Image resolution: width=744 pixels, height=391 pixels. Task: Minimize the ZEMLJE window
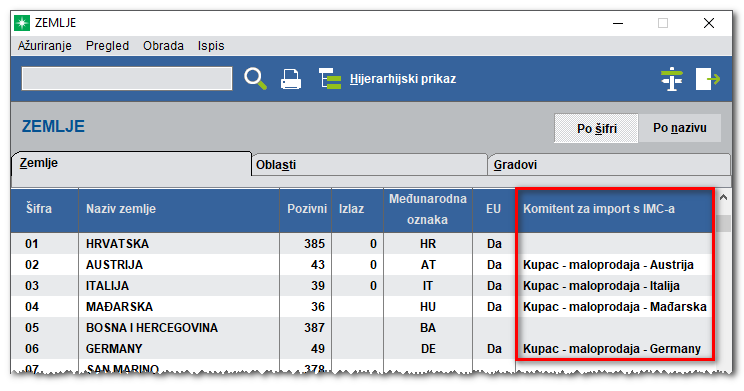[x=618, y=23]
